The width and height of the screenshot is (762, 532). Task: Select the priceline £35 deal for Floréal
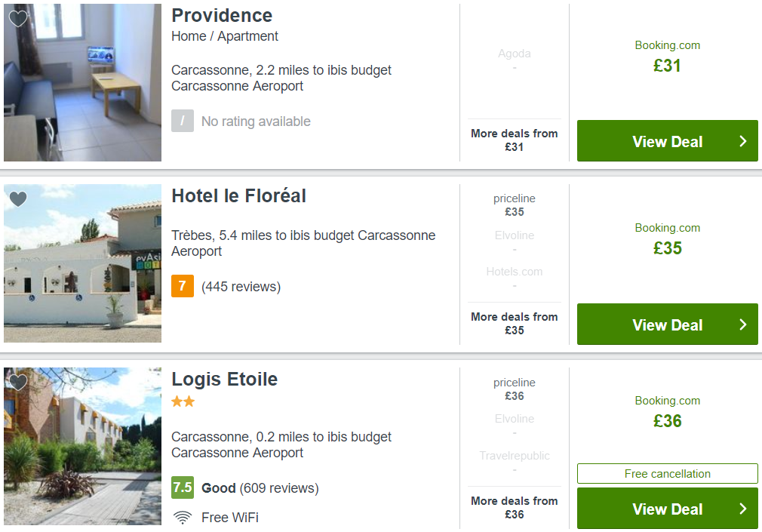pos(514,204)
